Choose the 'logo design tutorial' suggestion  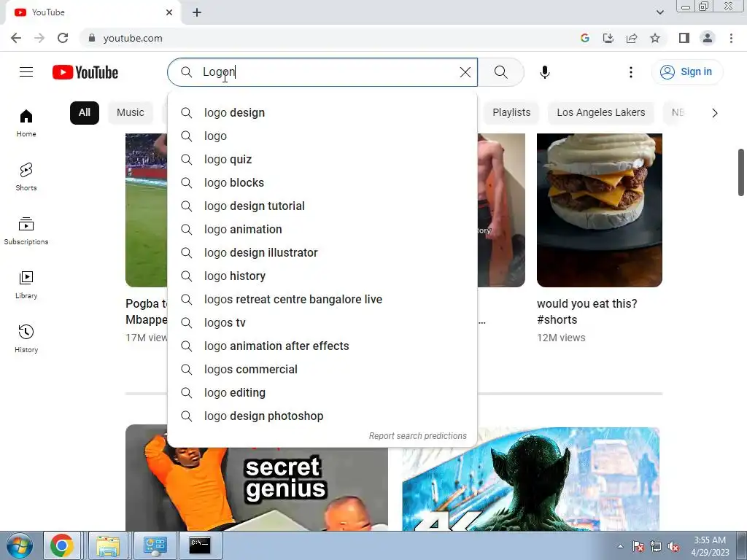click(322, 206)
